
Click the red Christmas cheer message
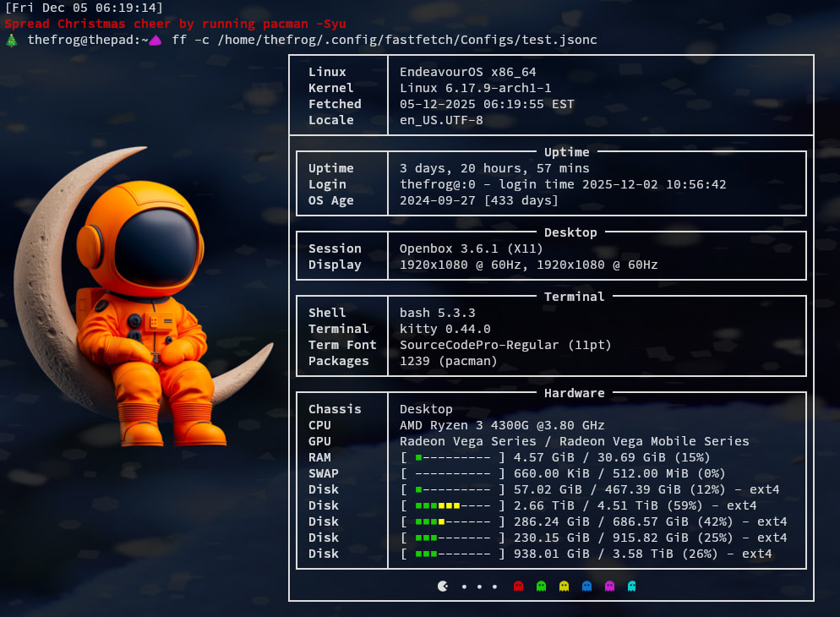[x=175, y=24]
